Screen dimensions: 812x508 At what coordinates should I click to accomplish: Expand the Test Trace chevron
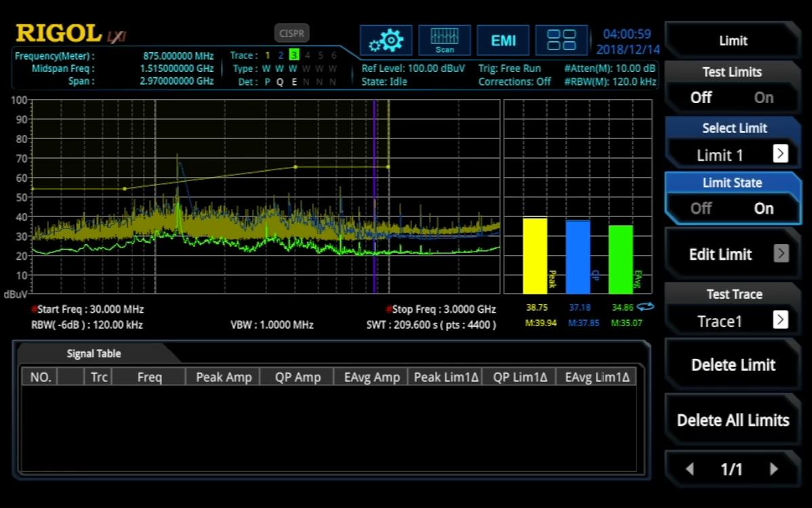point(780,319)
